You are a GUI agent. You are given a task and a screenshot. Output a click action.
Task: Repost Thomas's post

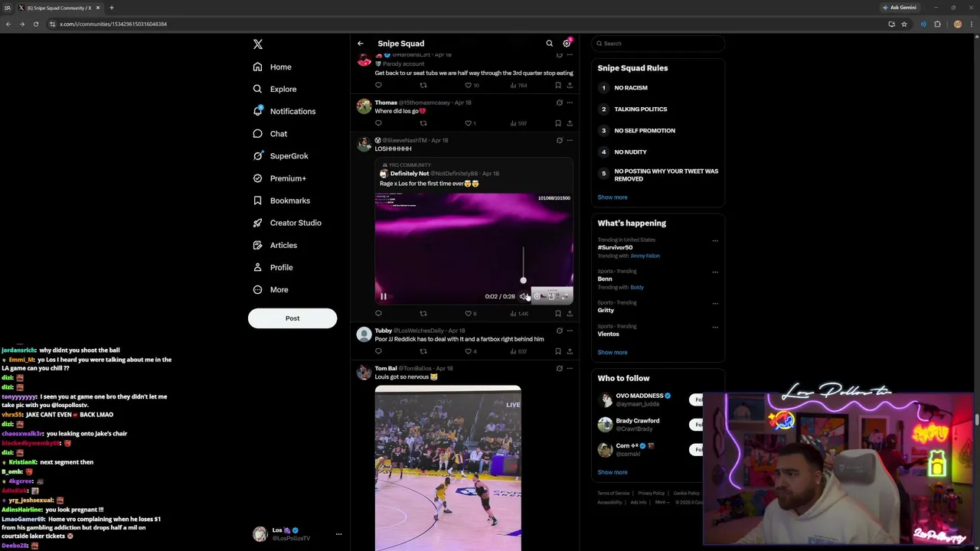(423, 123)
